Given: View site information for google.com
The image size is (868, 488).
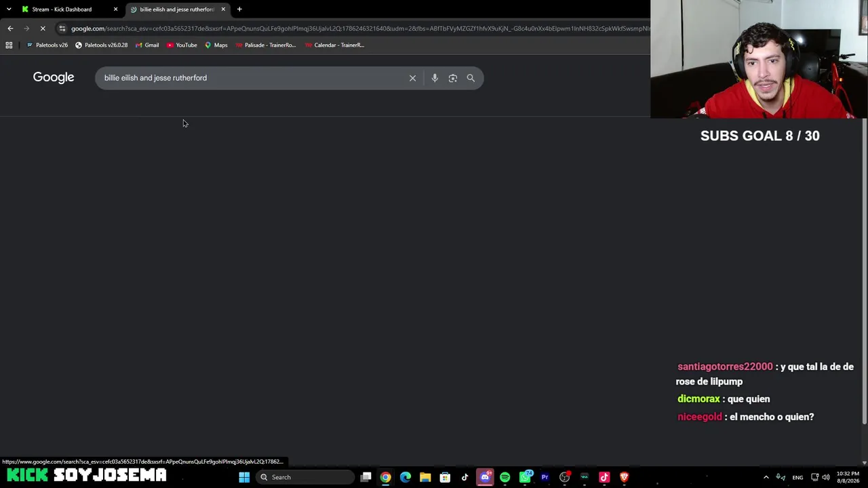Looking at the screenshot, I should pos(62,28).
